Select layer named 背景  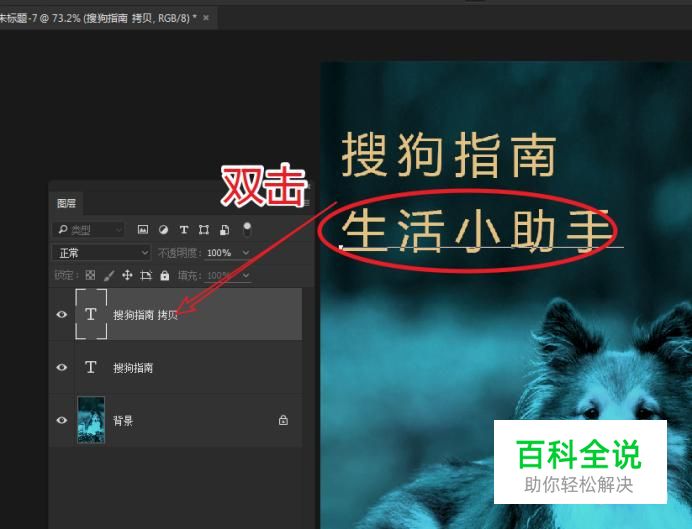[123, 420]
